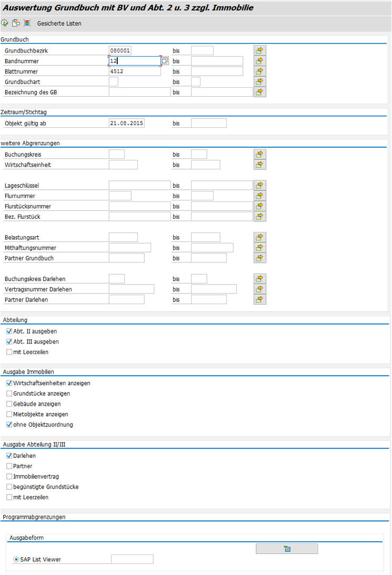Click the Objekt gültig ab date field
This screenshot has height=575, width=392.
tap(126, 123)
